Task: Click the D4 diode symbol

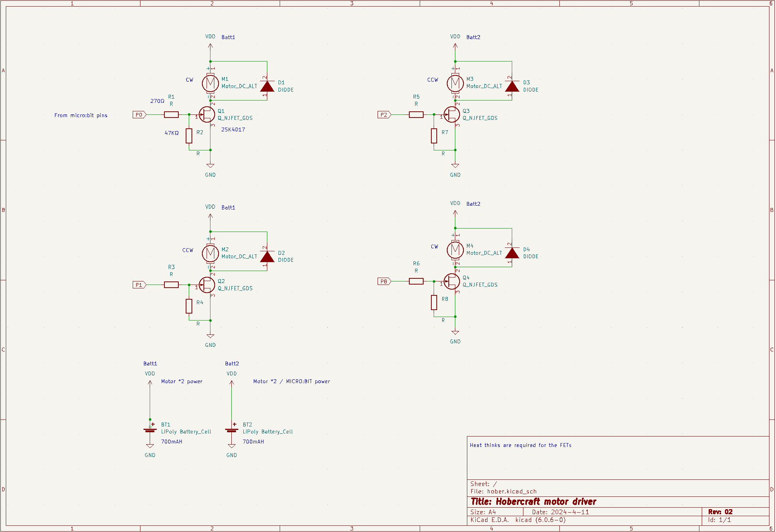Action: pyautogui.click(x=512, y=253)
